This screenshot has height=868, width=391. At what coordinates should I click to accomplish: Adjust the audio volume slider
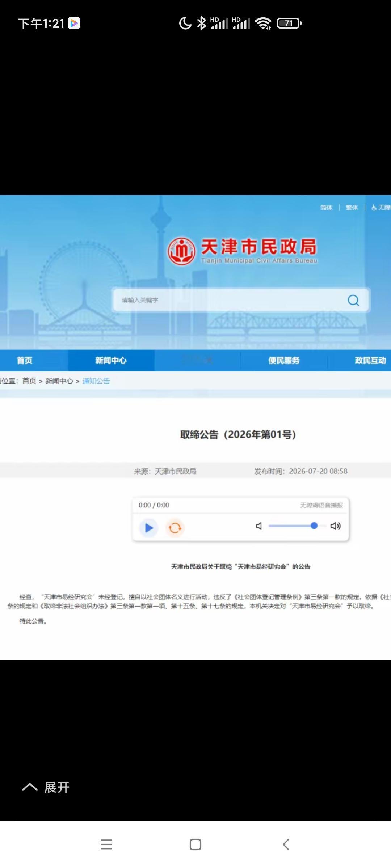coord(298,526)
